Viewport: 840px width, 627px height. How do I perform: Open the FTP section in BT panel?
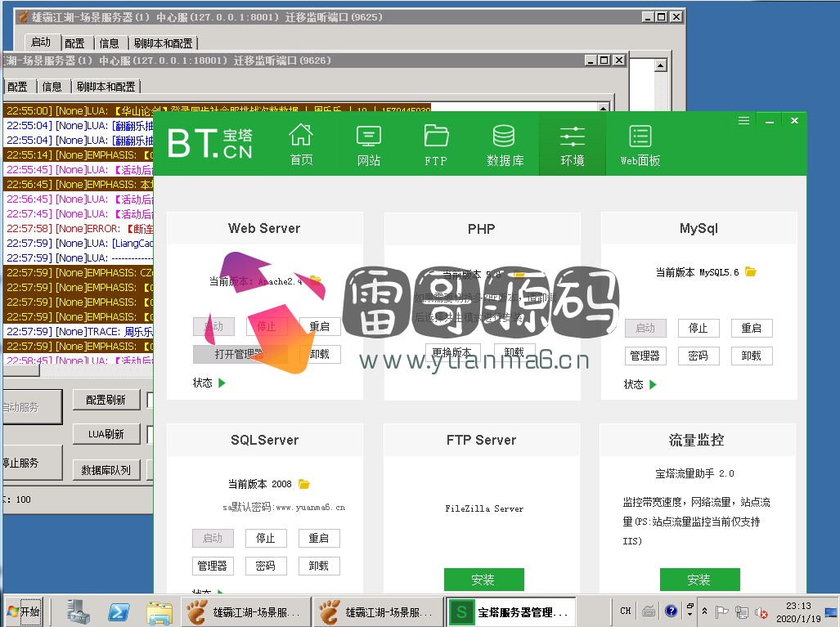point(436,144)
